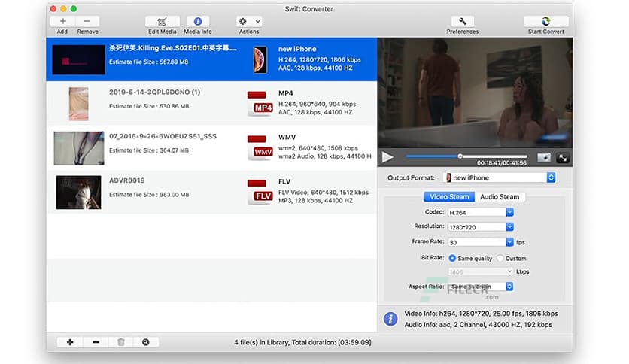Click file name 07_2016-9-26-6WOEUZS51_SSS
This screenshot has height=364, width=629.
click(x=163, y=136)
